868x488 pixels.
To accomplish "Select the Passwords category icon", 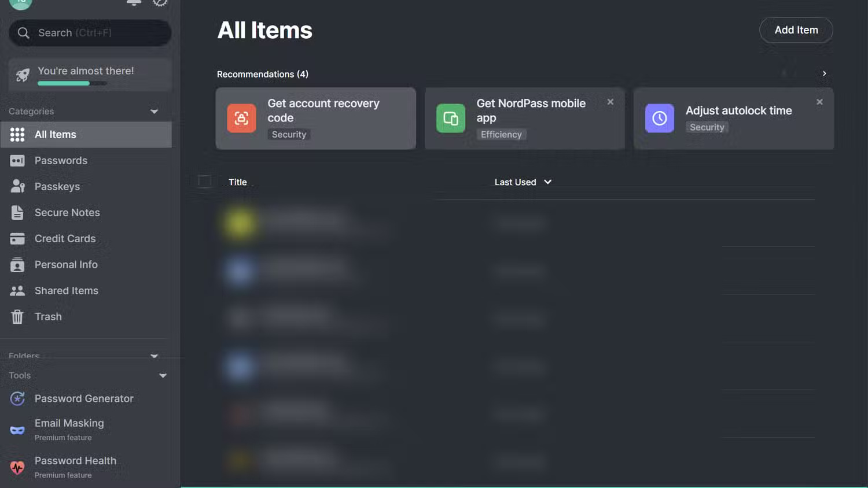I will coord(17,160).
